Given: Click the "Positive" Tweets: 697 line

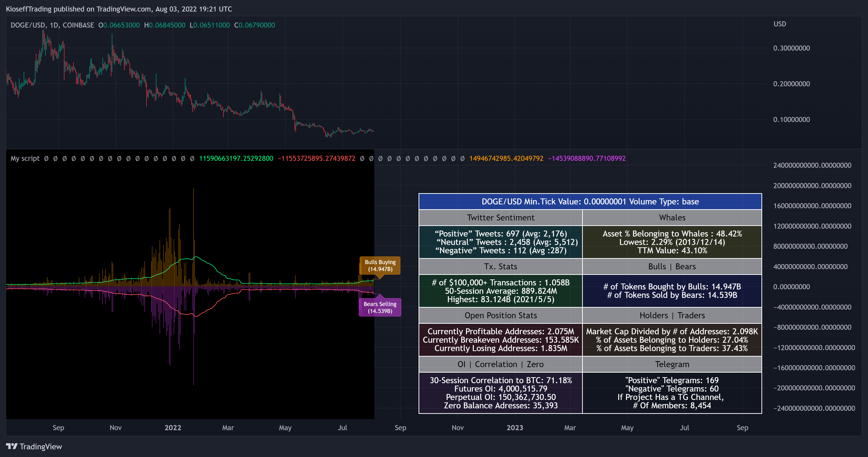Looking at the screenshot, I should tap(501, 234).
